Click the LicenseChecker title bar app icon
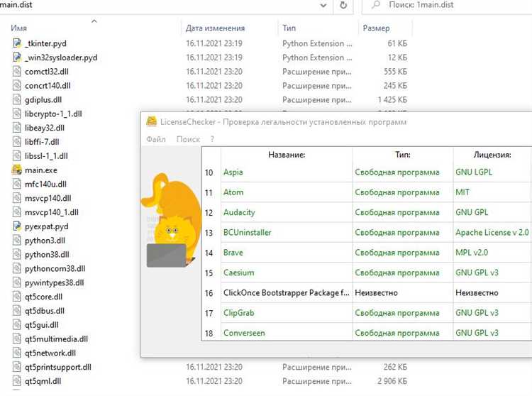532x396 pixels. 152,121
